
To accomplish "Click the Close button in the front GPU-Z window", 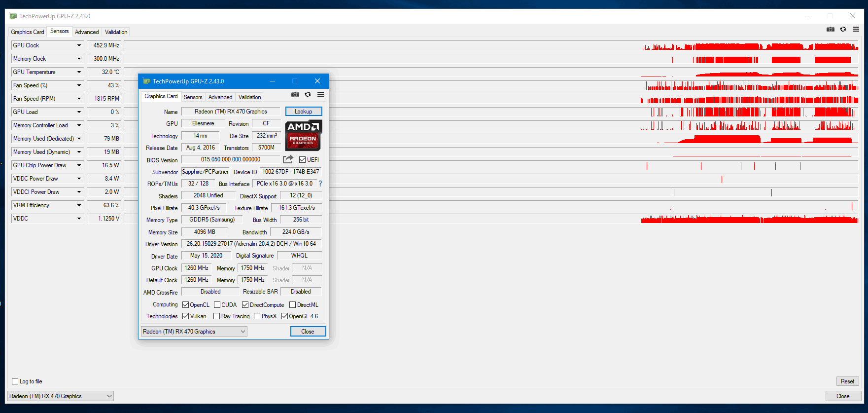I will click(308, 332).
